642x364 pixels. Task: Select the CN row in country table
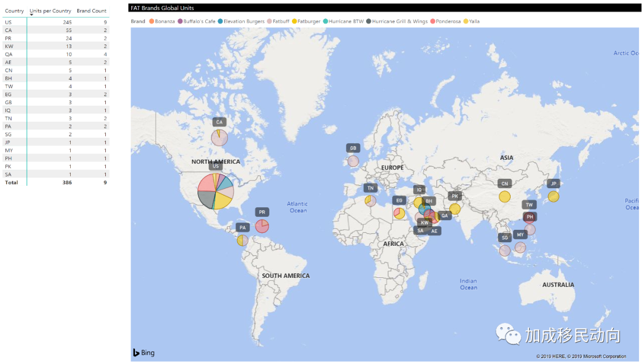pyautogui.click(x=56, y=70)
